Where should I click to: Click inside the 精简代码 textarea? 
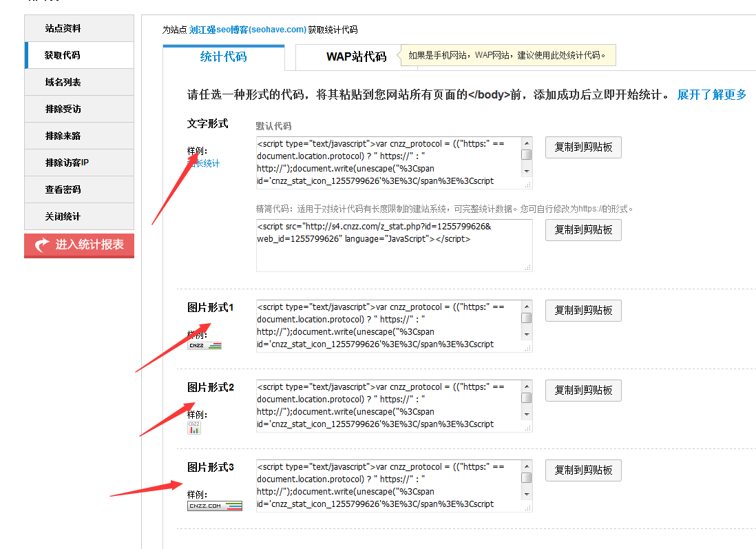pyautogui.click(x=395, y=245)
